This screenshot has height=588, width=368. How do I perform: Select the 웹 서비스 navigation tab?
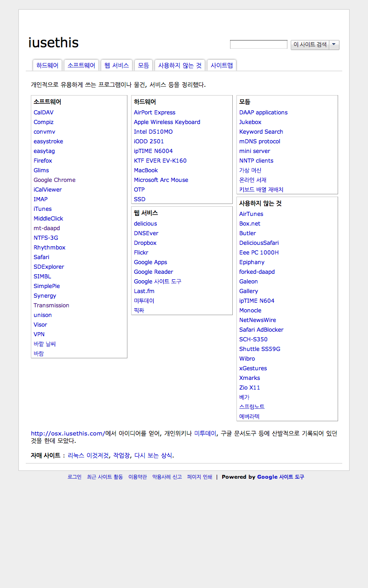(116, 65)
